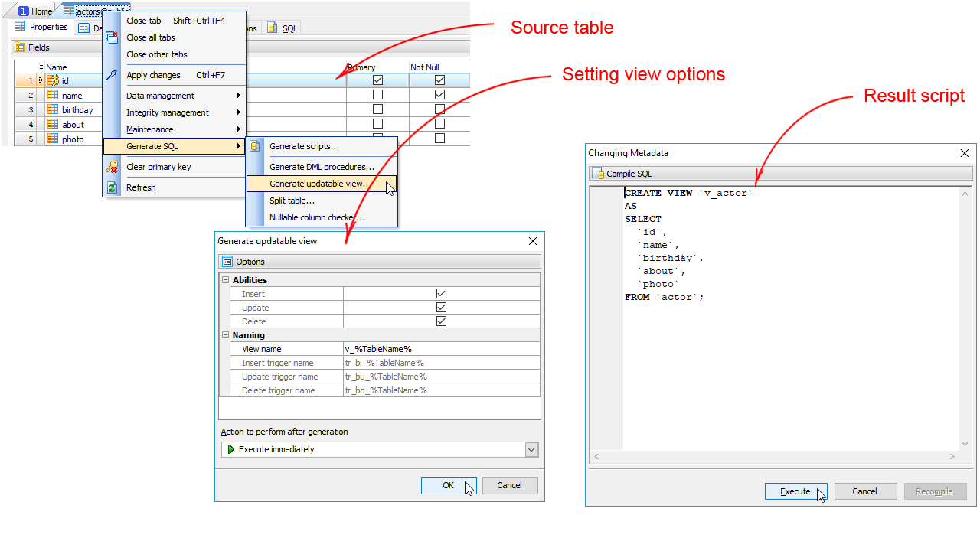Open the Execute immediately dropdown
Screen dimensions: 980x551
pos(531,450)
